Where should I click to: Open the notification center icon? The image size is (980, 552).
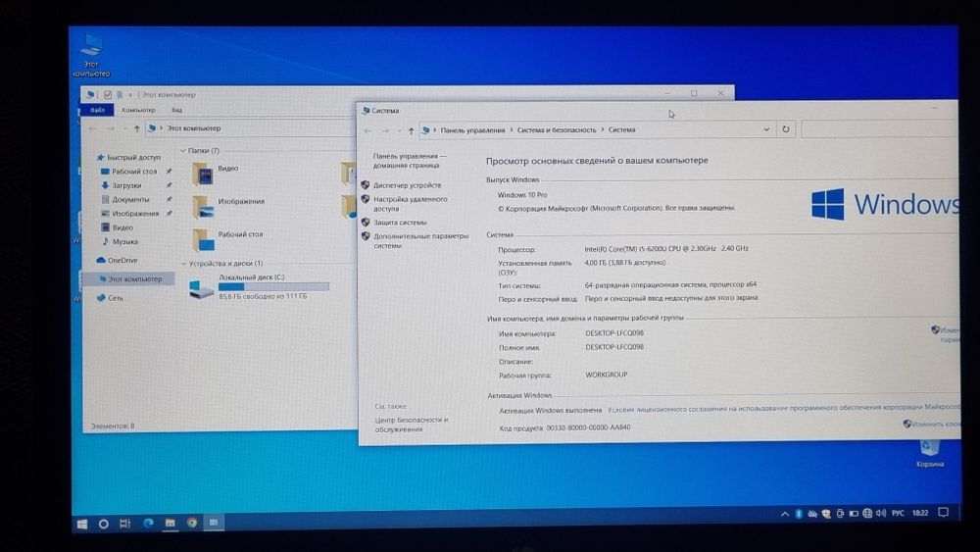tap(944, 513)
